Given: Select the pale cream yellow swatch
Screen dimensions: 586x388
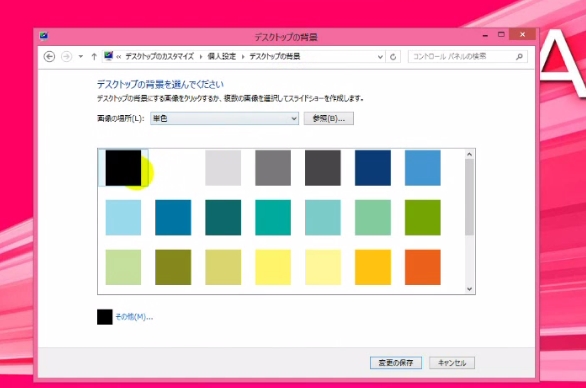Looking at the screenshot, I should [323, 267].
